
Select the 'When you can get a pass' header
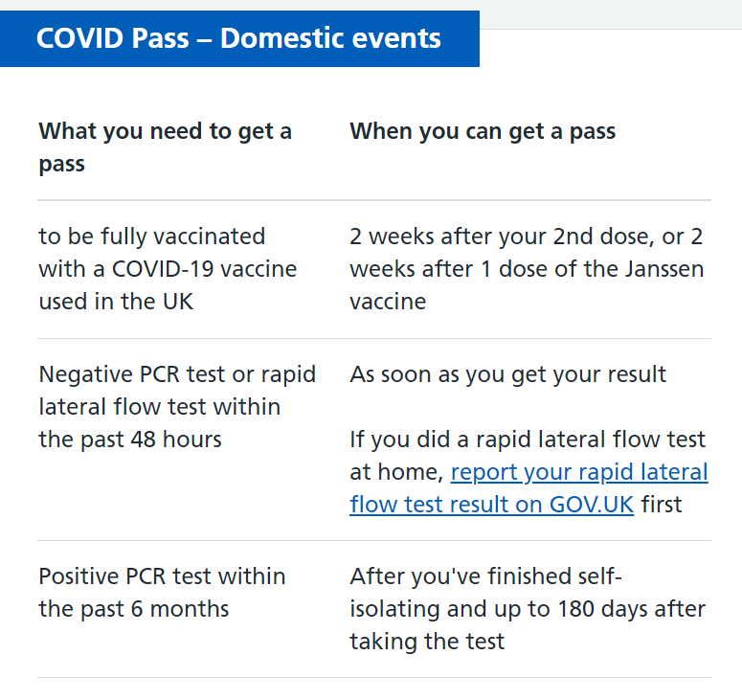click(483, 131)
